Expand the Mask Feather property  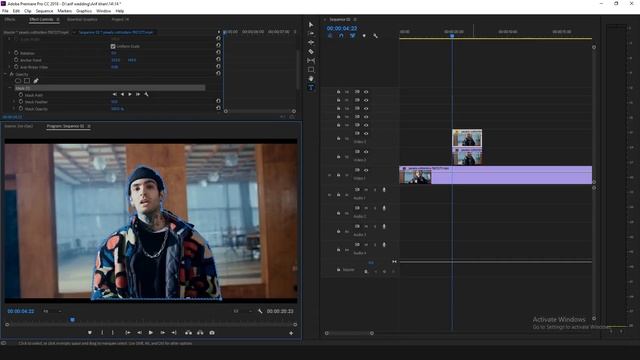14,102
